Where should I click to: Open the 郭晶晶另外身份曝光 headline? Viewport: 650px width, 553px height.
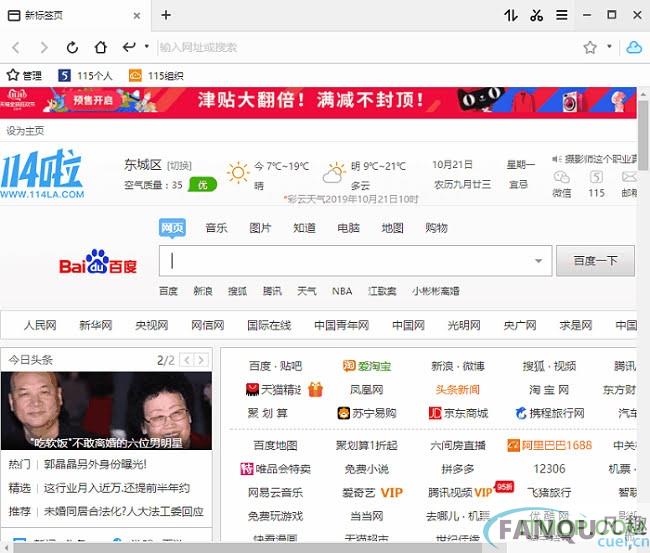coord(95,464)
